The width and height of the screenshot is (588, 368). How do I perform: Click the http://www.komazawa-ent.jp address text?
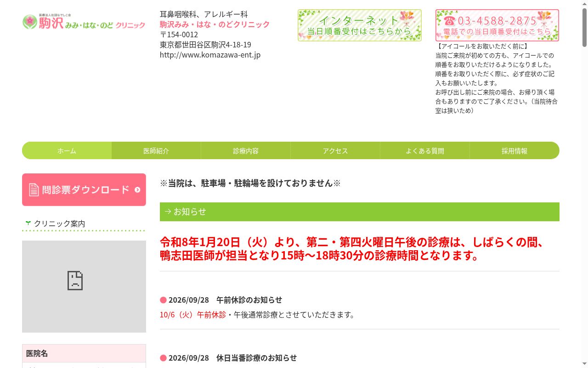pyautogui.click(x=210, y=55)
